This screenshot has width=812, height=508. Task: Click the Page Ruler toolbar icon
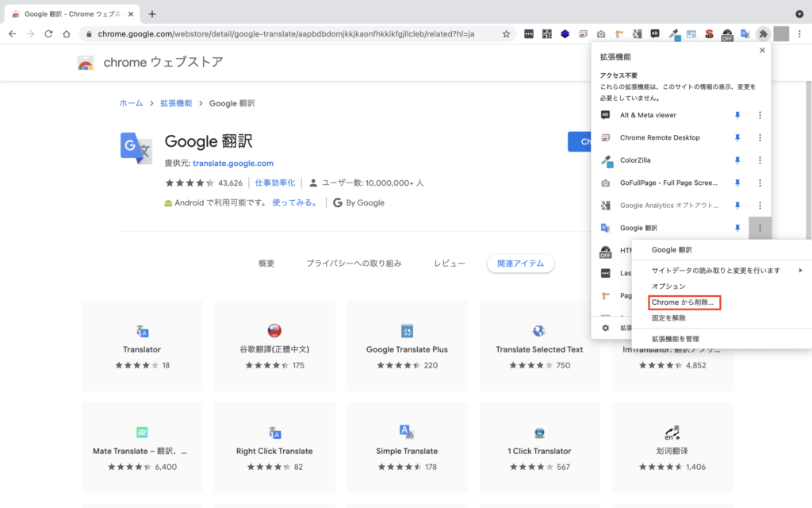click(619, 34)
